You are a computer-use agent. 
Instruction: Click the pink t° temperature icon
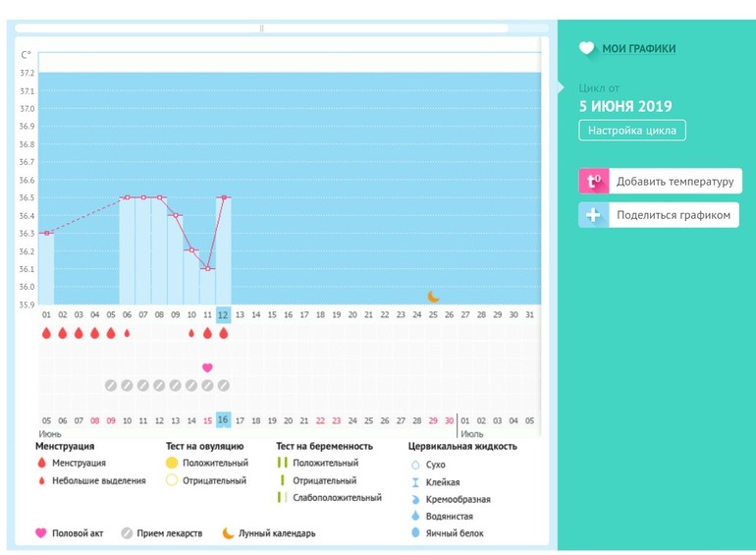593,182
